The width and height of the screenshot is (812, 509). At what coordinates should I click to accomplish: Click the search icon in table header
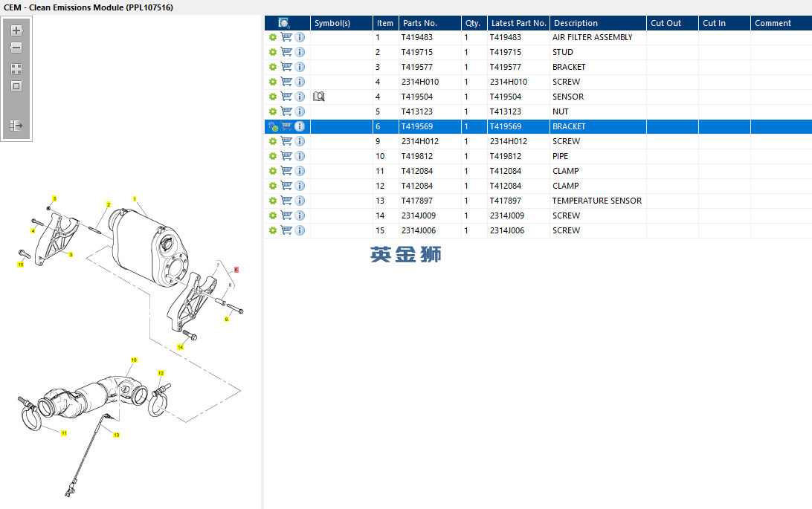pos(284,23)
